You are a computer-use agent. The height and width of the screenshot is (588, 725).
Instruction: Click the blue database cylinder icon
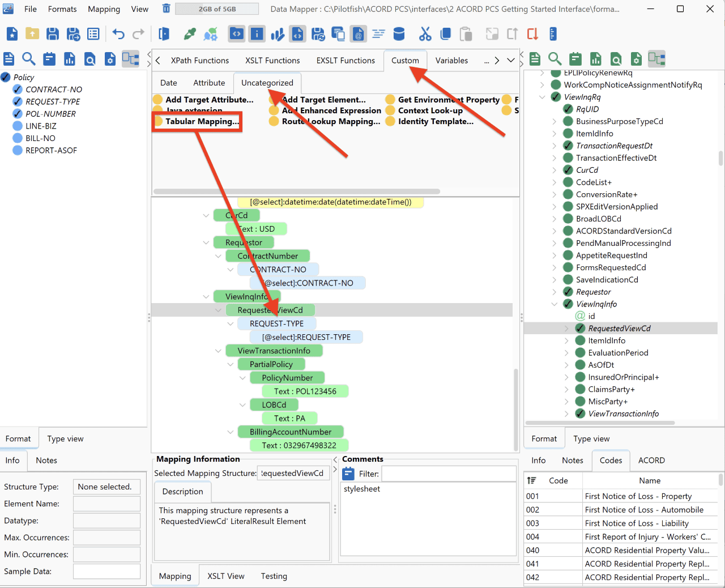399,34
